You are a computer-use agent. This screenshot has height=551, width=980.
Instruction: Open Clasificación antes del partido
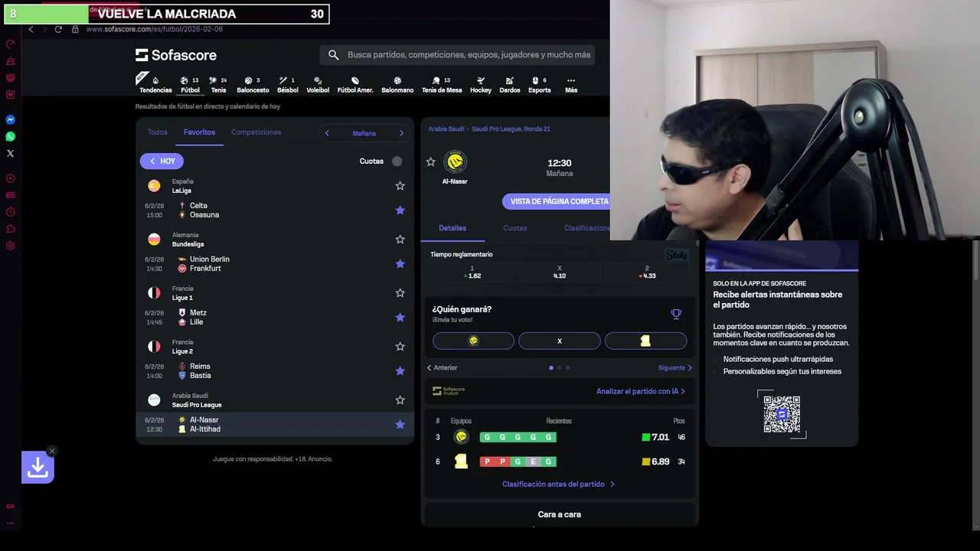click(558, 484)
